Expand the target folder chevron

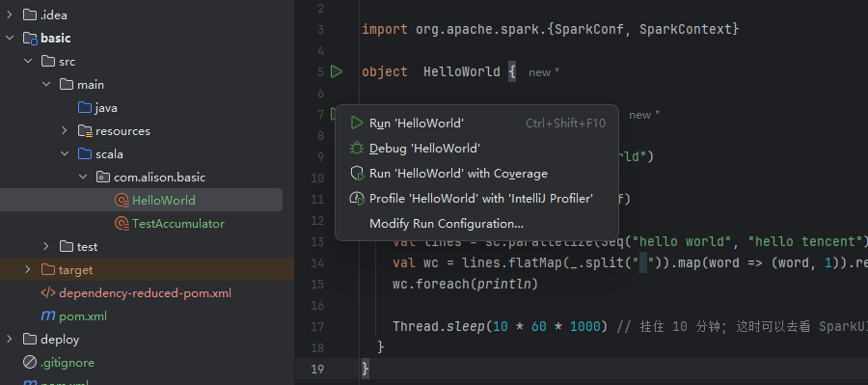[x=28, y=269]
